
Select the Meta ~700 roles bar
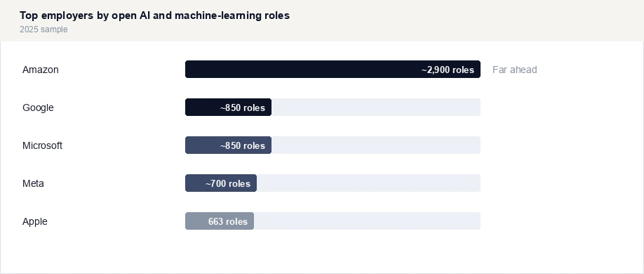pyautogui.click(x=221, y=183)
